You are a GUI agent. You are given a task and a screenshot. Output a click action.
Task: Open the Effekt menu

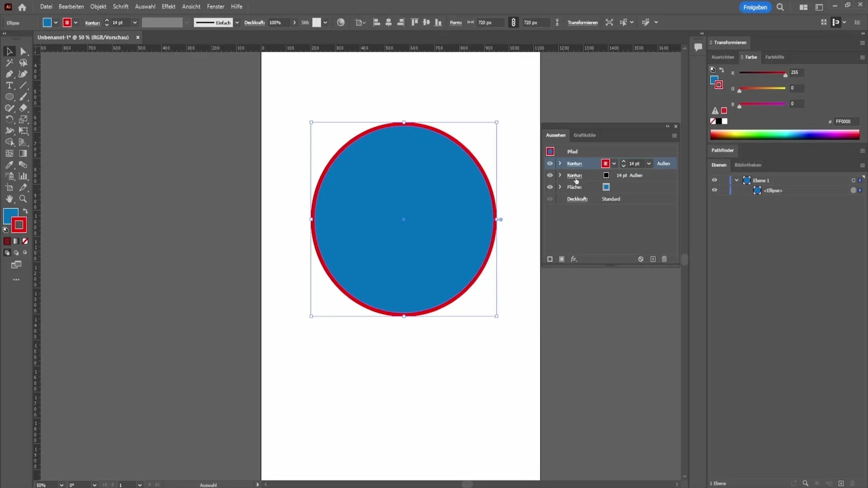[x=169, y=7]
